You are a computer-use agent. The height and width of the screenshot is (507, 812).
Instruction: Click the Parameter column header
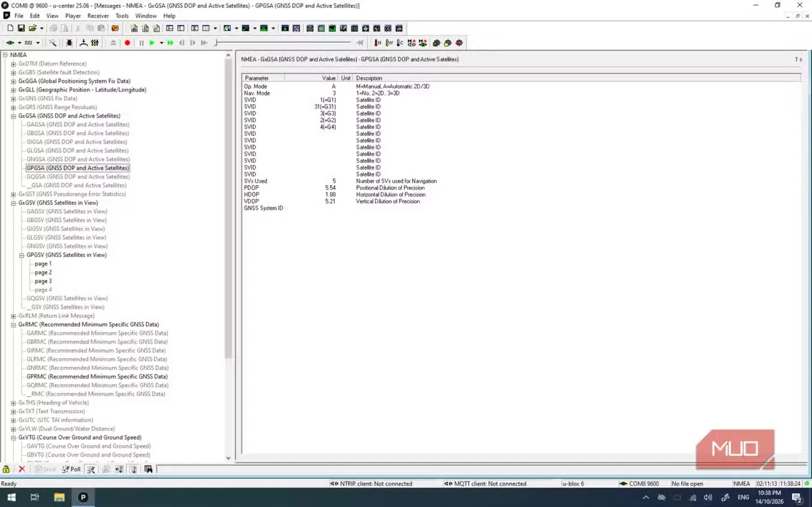pos(263,78)
